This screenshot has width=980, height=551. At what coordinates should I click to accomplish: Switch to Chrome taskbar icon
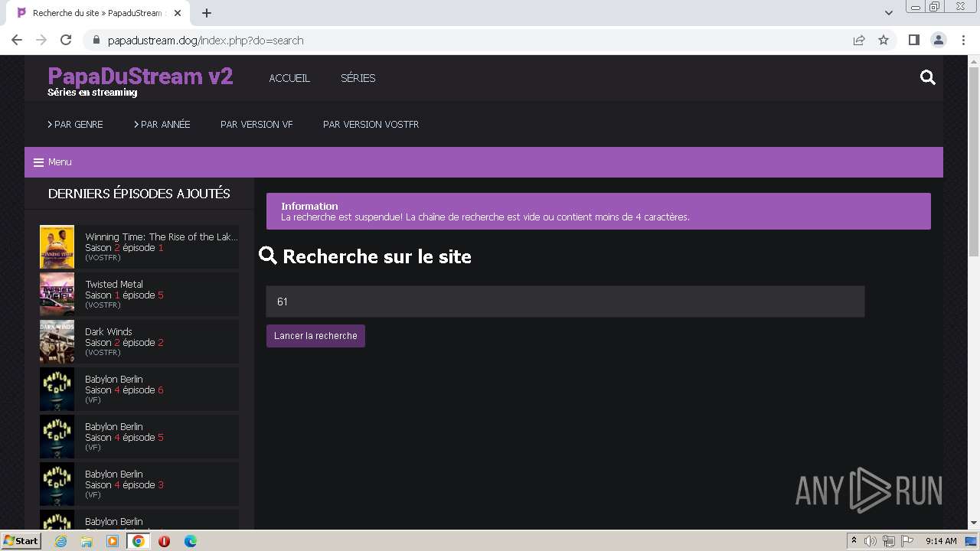click(x=139, y=541)
